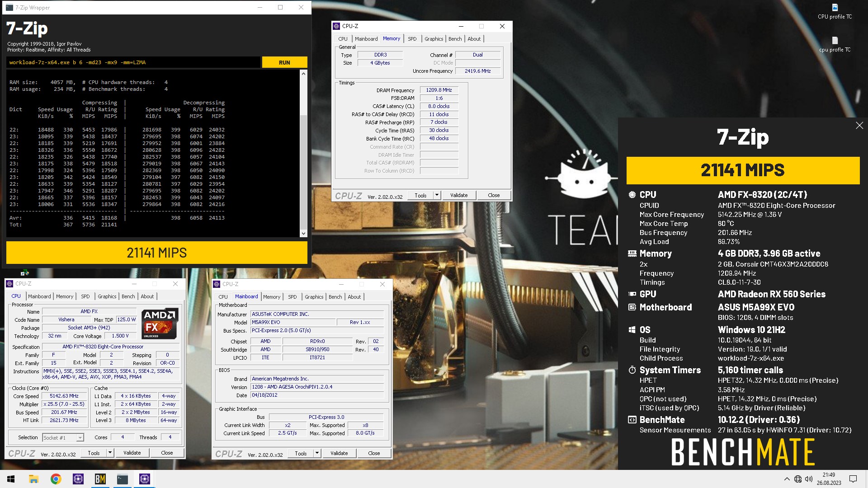Click the console window taskbar icon
This screenshot has height=488, width=868.
[x=122, y=479]
